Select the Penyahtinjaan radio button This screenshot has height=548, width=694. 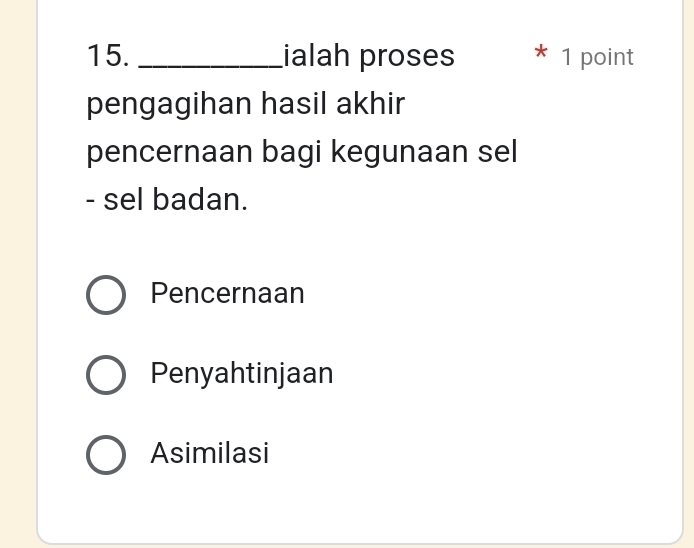[106, 375]
